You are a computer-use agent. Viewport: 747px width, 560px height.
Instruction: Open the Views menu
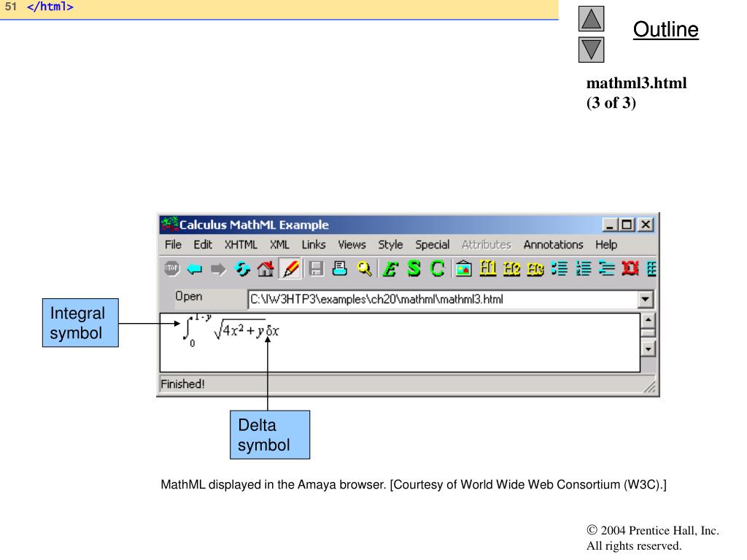[x=352, y=245]
